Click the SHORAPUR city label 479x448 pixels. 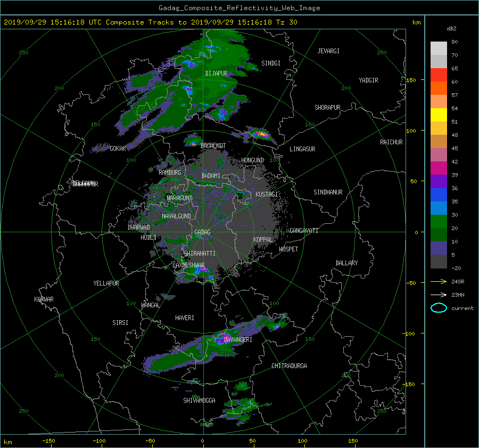pos(327,108)
